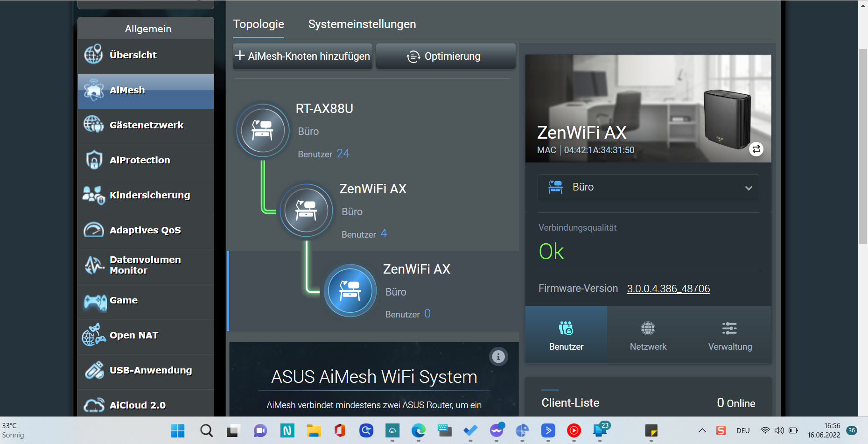Image resolution: width=868 pixels, height=444 pixels.
Task: Switch to the Verwaltung tab
Action: (730, 335)
